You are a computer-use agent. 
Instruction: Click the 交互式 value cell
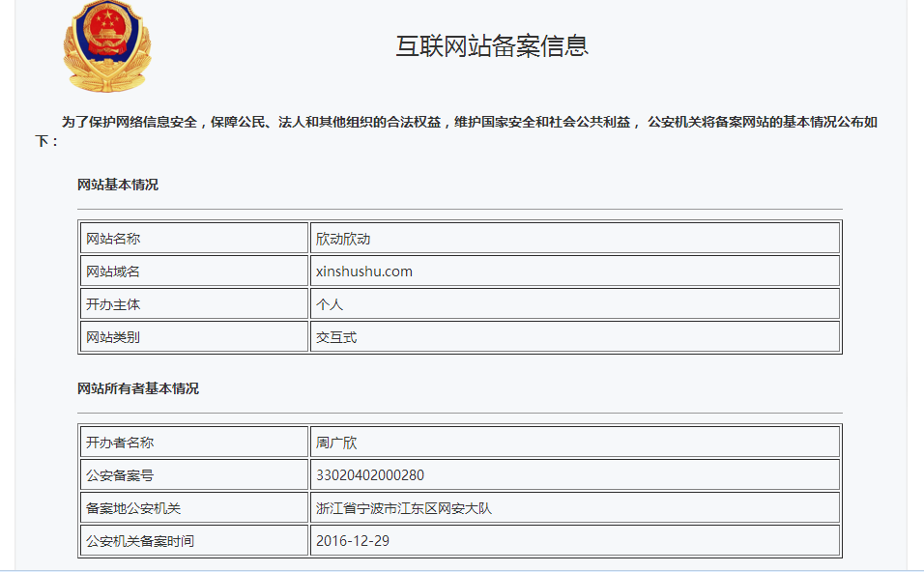[x=574, y=337]
